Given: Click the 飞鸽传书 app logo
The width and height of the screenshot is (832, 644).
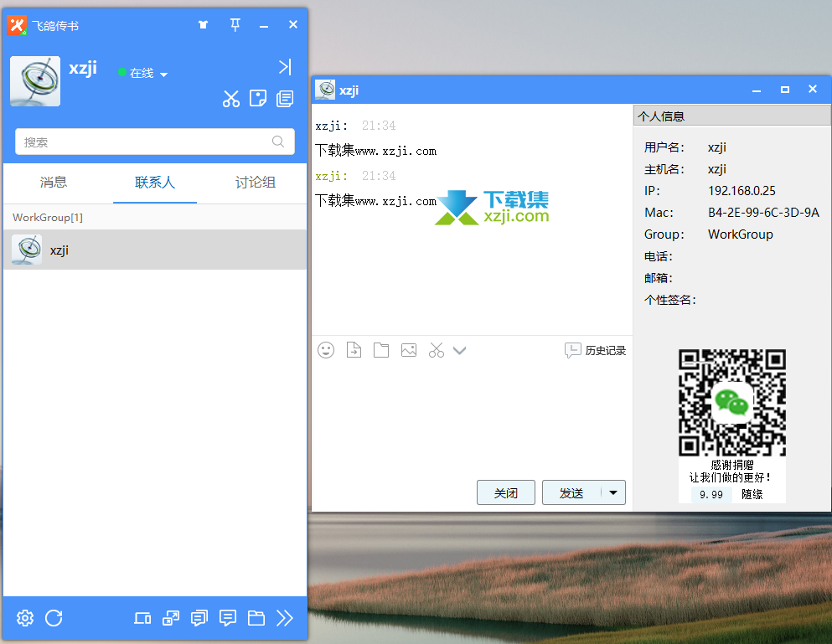Looking at the screenshot, I should pyautogui.click(x=17, y=25).
